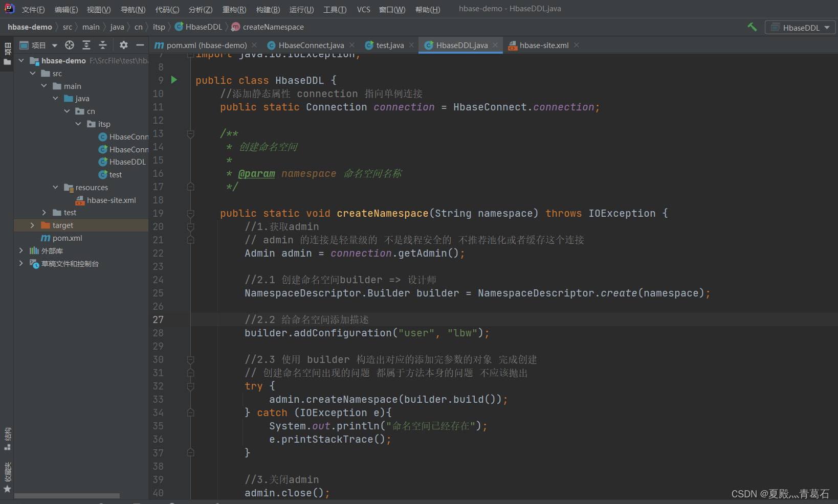Open the 运行(U) menu
Screen dimensions: 838x504
coord(301,10)
